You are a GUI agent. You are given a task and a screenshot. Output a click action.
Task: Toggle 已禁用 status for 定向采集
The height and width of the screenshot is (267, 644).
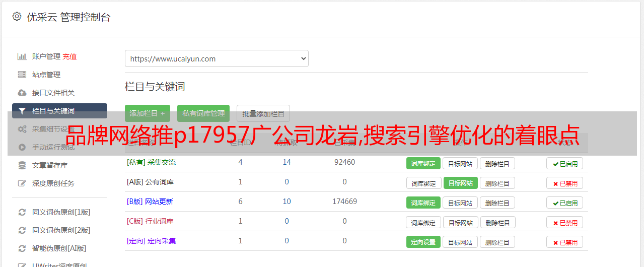(565, 242)
